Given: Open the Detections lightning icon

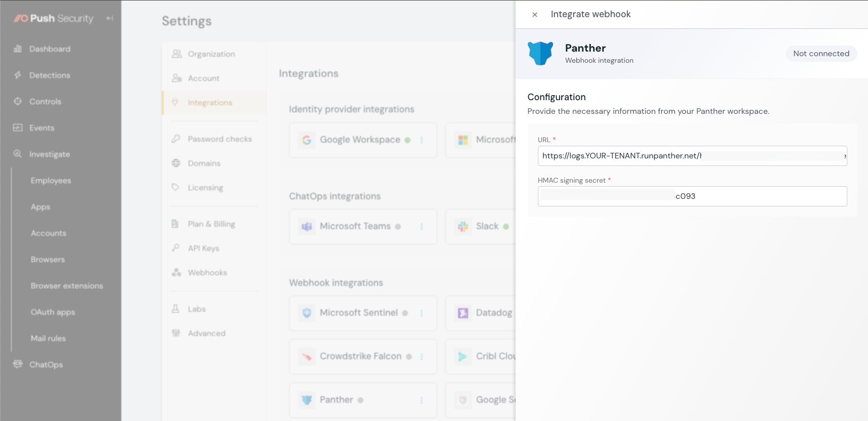Looking at the screenshot, I should click(18, 75).
